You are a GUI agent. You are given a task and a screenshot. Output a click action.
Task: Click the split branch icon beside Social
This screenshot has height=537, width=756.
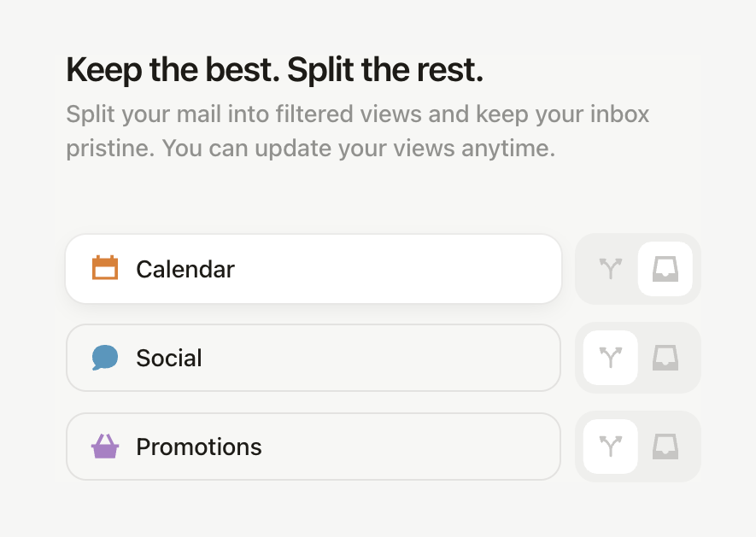point(610,358)
